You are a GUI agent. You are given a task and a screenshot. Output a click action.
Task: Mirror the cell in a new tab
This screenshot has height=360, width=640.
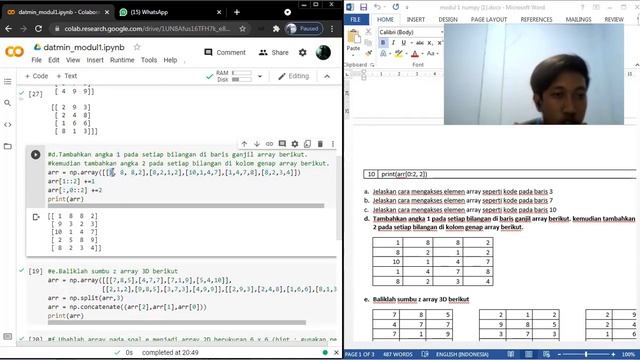click(x=307, y=144)
